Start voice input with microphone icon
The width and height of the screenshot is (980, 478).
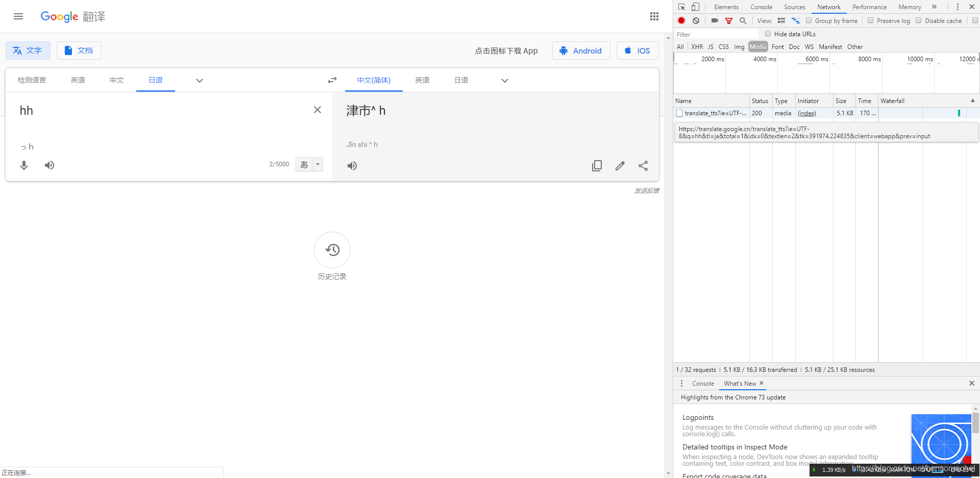click(24, 165)
